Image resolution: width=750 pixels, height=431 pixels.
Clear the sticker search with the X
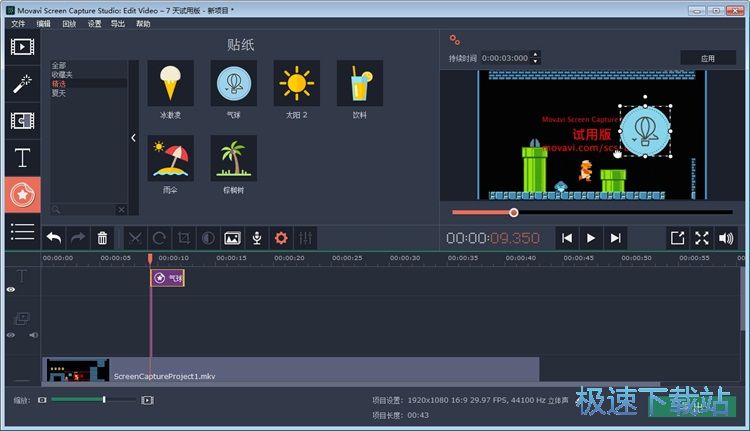121,210
